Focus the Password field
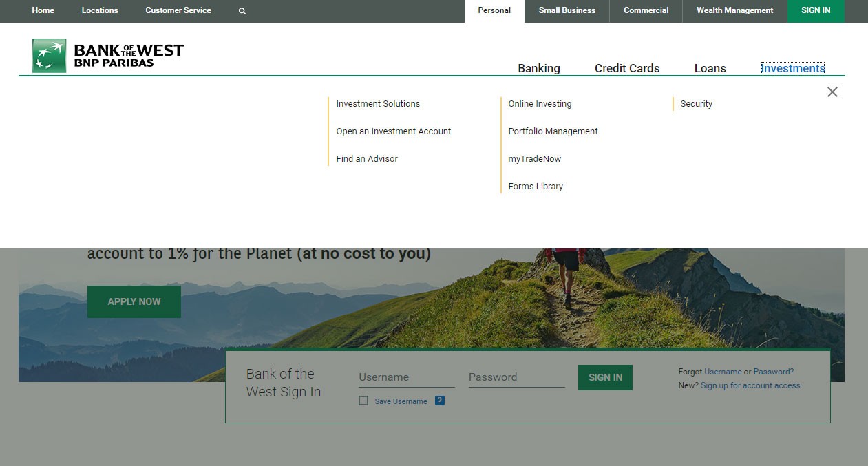The height and width of the screenshot is (466, 868). pos(516,377)
